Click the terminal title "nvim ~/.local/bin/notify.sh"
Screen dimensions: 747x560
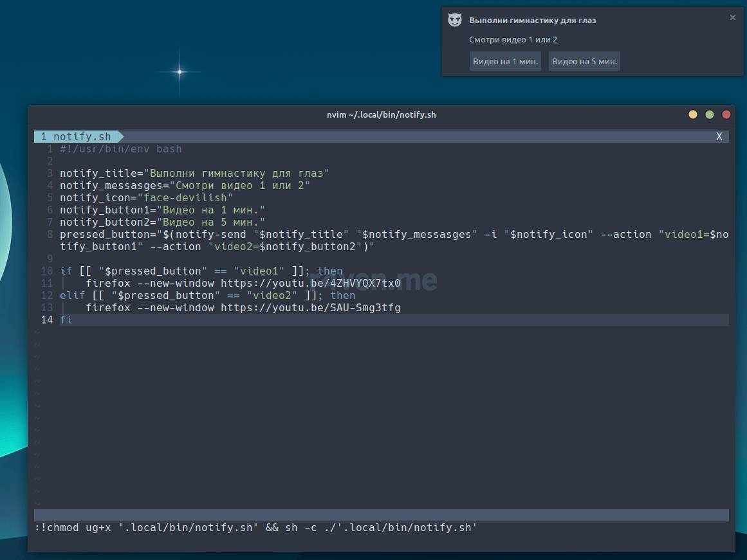point(381,114)
